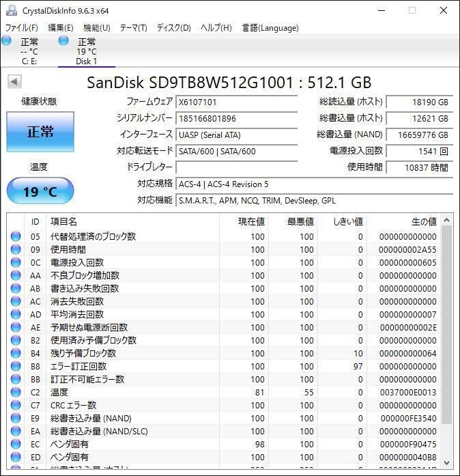
Task: Click status orb for attribute 05 row
Action: tap(16, 236)
